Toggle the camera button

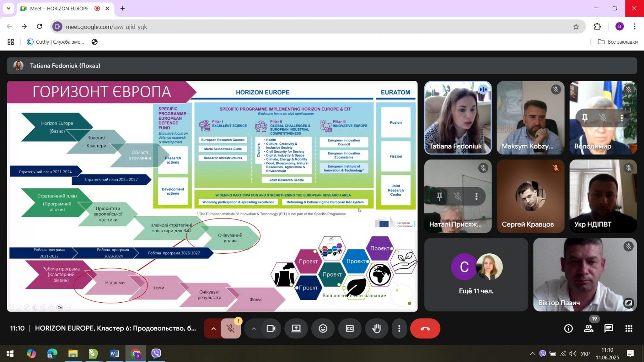tap(271, 328)
